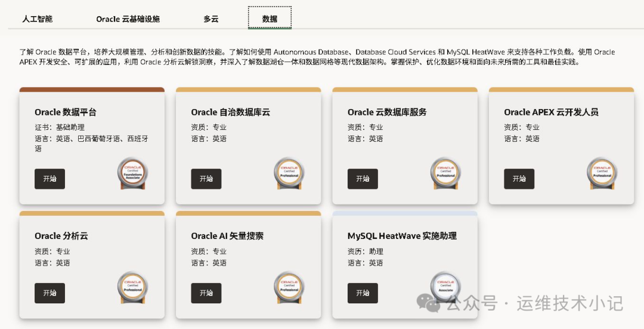
Task: Click 开始 on Oracle 数据平台 card
Action: [49, 179]
